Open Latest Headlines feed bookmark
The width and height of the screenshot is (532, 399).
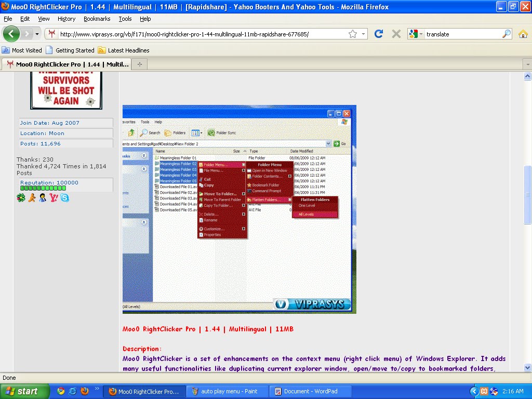[x=124, y=50]
